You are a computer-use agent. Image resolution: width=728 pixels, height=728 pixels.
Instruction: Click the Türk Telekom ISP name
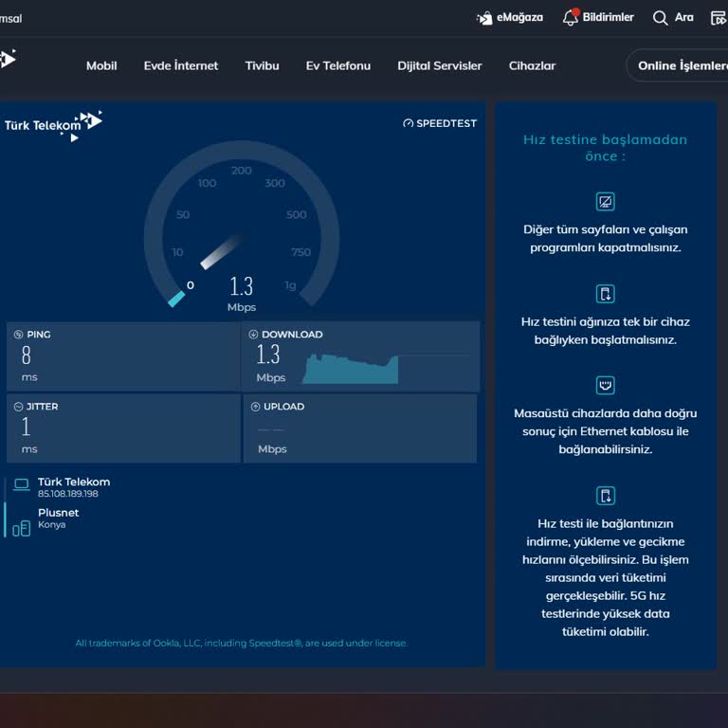(x=74, y=482)
